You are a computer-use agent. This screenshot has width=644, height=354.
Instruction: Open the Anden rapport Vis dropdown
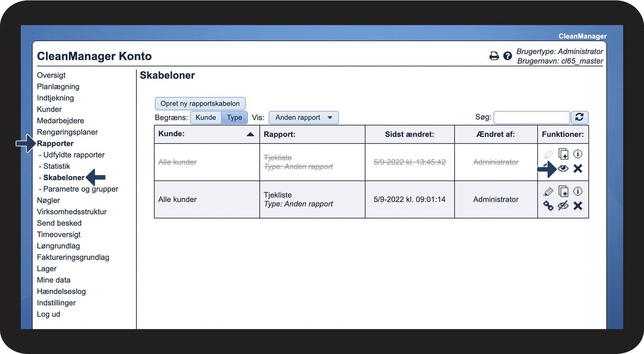tap(304, 117)
